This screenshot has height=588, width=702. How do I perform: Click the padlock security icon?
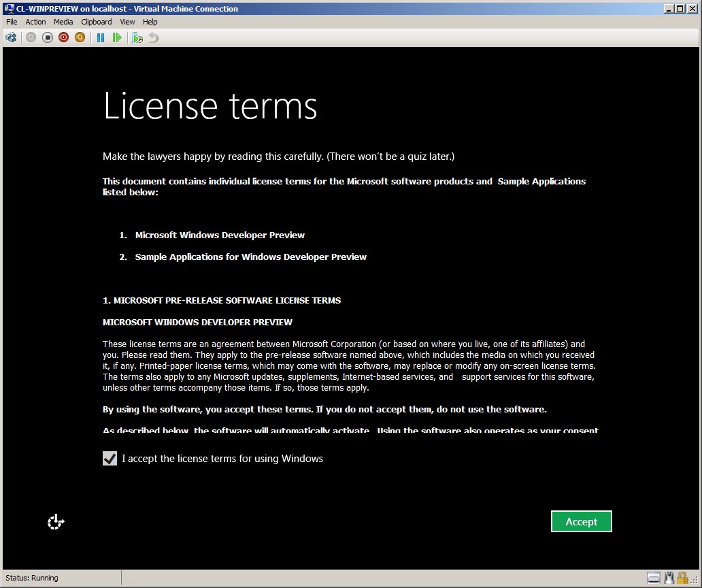[681, 578]
